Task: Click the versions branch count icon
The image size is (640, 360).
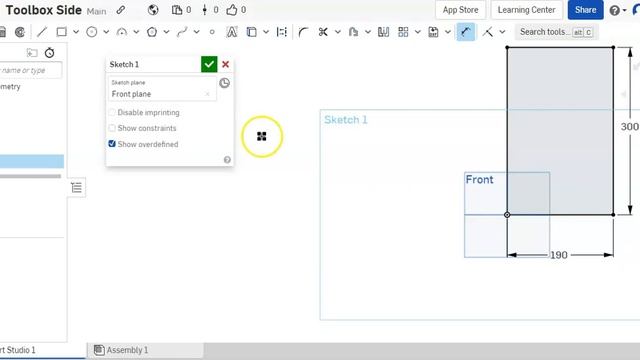Action: (x=204, y=10)
